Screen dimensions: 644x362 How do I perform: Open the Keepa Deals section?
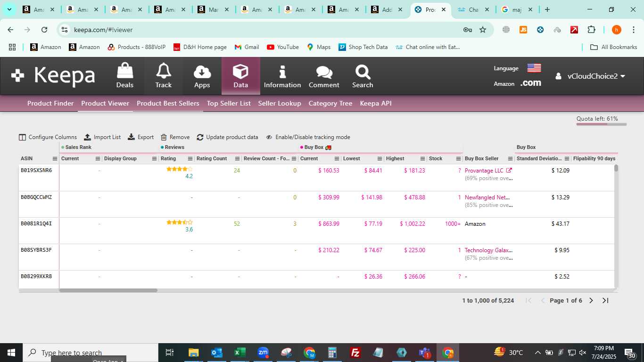coord(125,76)
